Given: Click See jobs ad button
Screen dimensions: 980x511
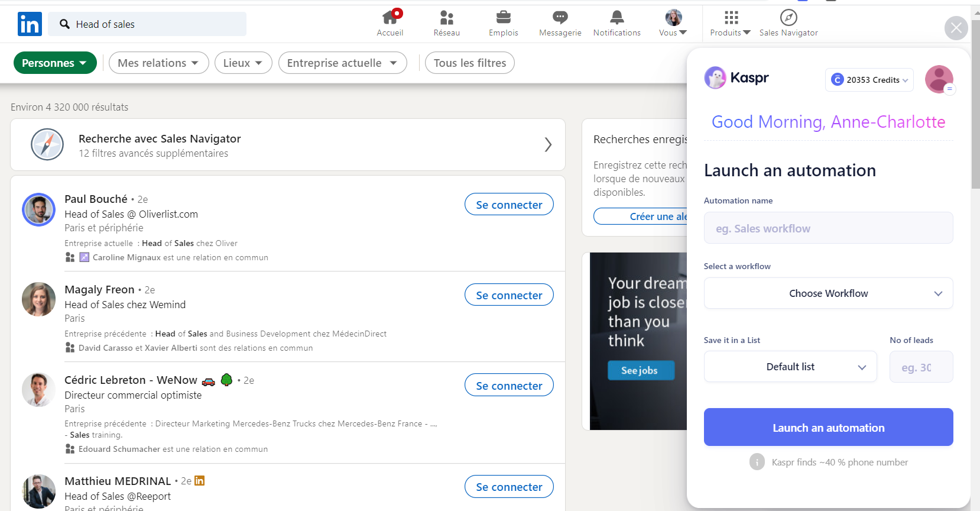Looking at the screenshot, I should [641, 370].
